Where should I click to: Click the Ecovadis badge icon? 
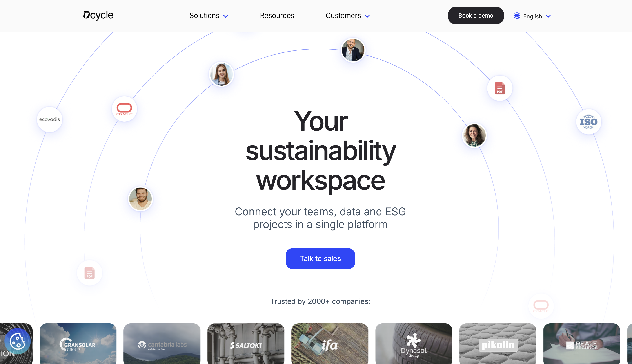(49, 119)
